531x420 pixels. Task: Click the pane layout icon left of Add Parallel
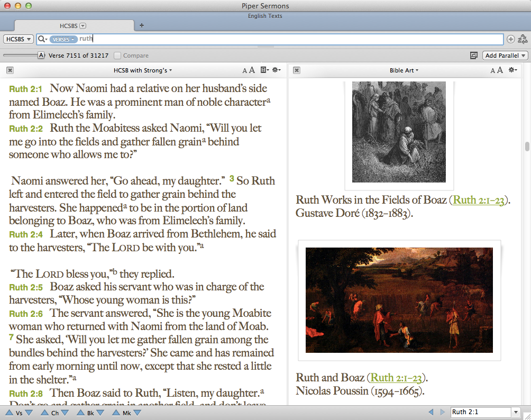click(474, 56)
